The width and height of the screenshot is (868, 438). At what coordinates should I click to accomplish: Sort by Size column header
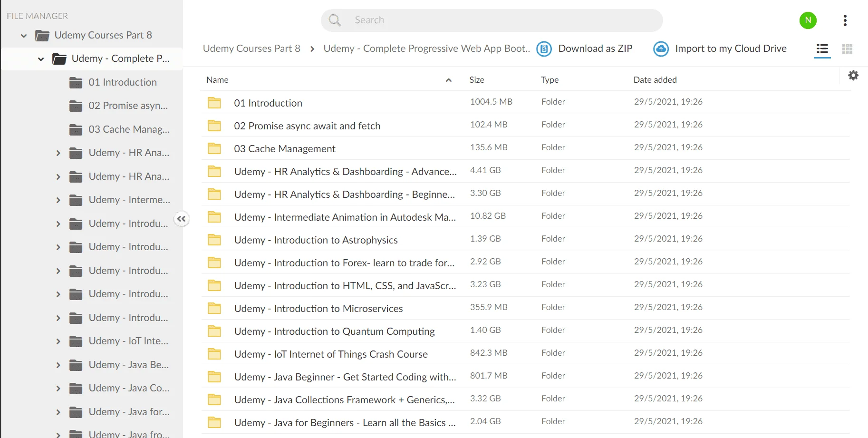coord(477,80)
